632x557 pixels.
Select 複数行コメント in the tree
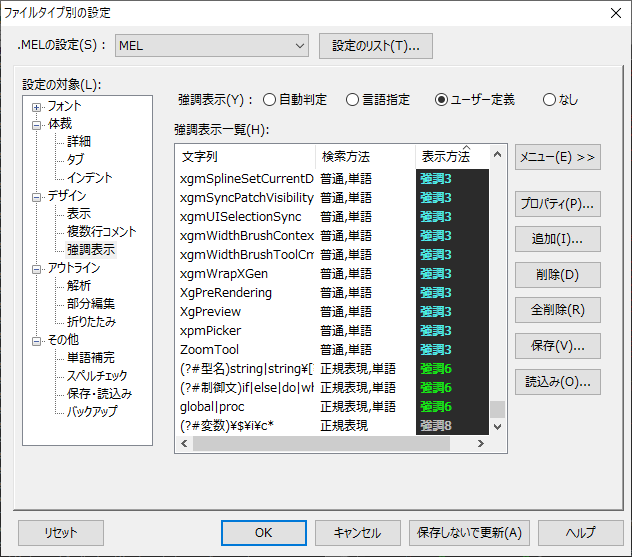(x=102, y=232)
